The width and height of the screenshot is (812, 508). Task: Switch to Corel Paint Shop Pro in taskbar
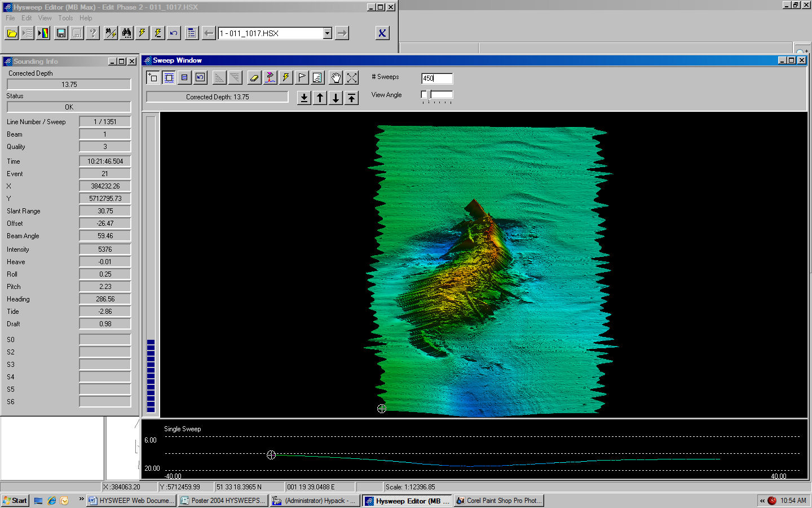(x=498, y=500)
